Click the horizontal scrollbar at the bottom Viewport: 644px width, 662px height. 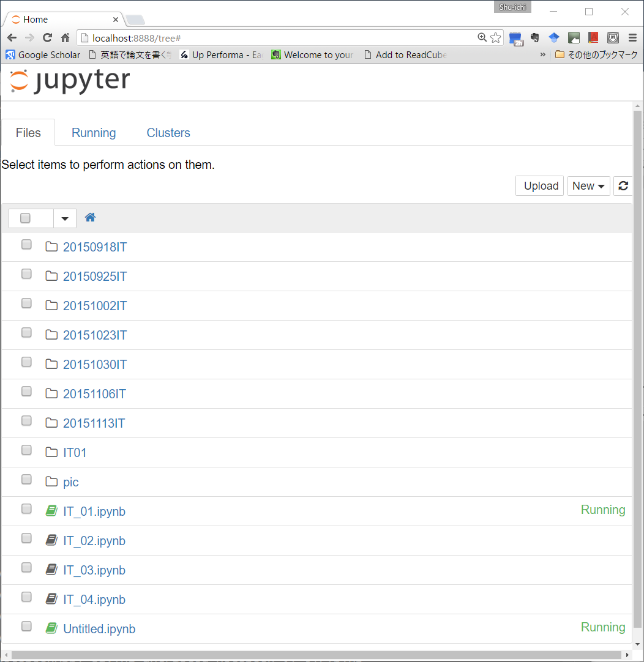(x=318, y=655)
